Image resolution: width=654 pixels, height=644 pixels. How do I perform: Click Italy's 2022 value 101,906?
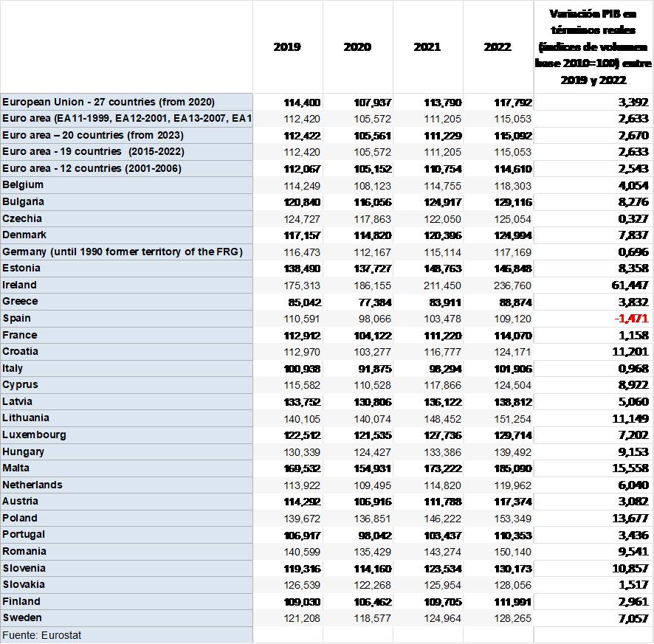[513, 369]
